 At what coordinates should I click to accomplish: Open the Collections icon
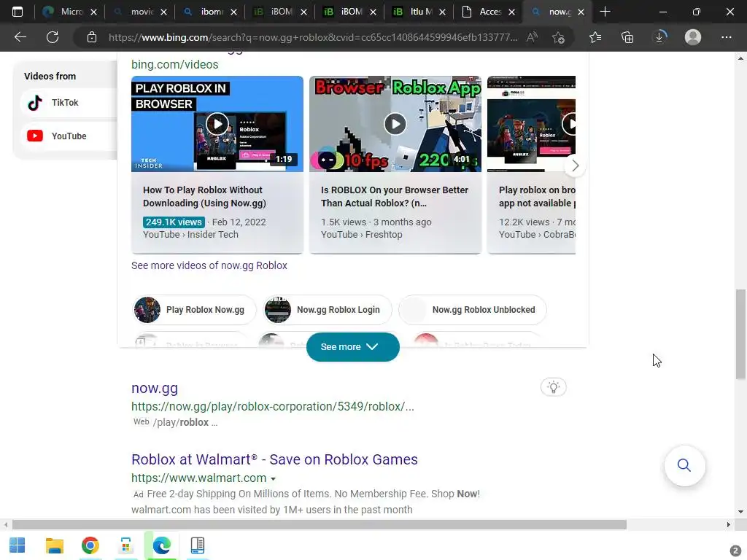[x=627, y=37]
